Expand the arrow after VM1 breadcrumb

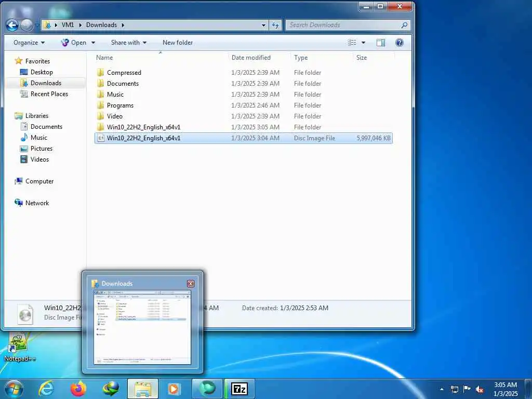click(81, 25)
